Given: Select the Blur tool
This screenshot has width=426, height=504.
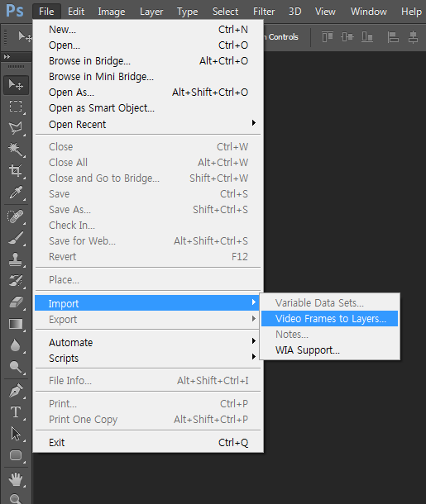Looking at the screenshot, I should (16, 345).
